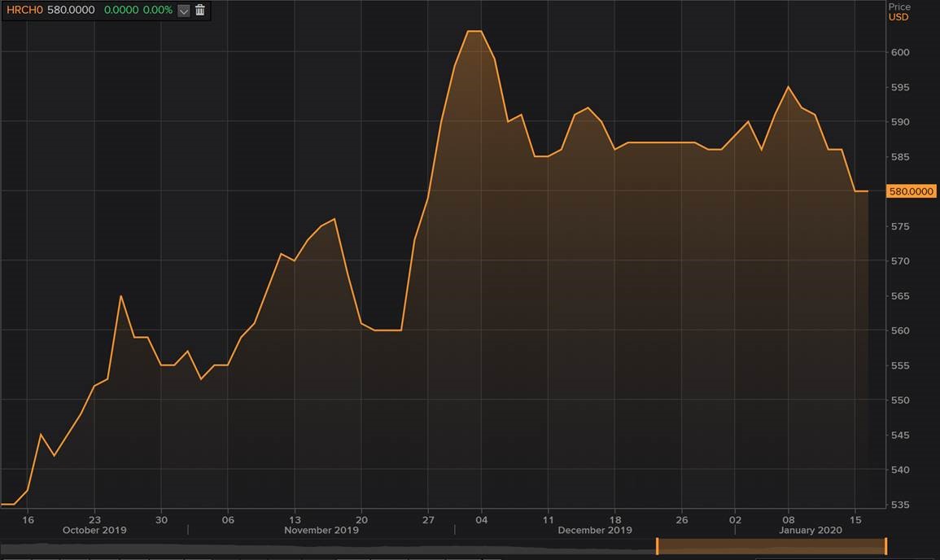Delete the HRCH0 series with trash icon
This screenshot has height=560, width=940.
coord(200,10)
